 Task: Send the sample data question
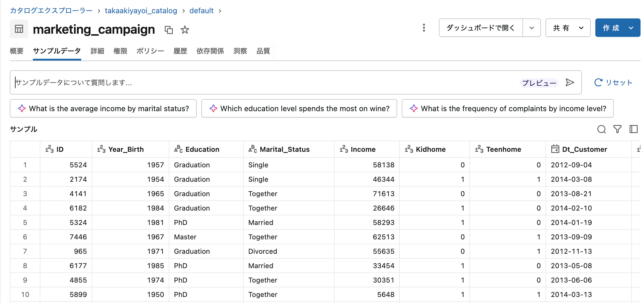(570, 83)
